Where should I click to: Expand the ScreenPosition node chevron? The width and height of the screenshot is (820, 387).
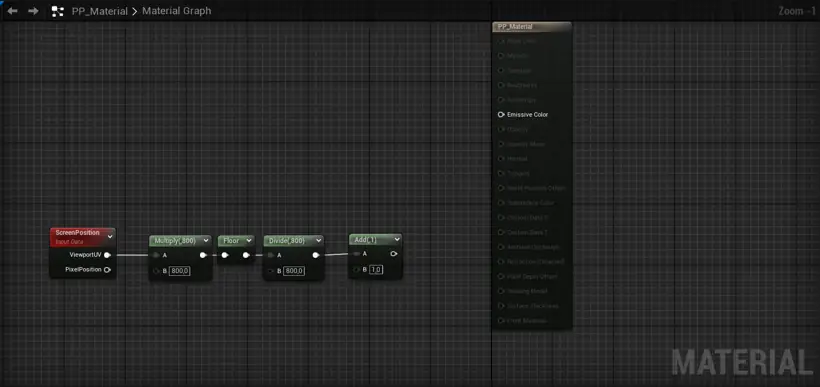pos(110,236)
